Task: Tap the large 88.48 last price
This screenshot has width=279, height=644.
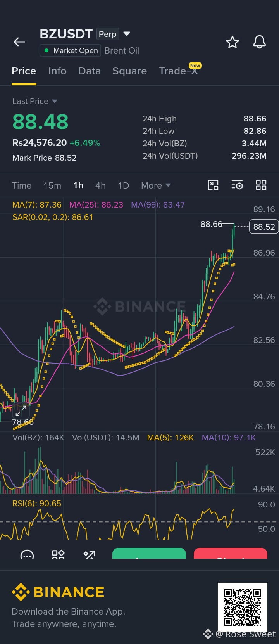Action: coord(40,122)
